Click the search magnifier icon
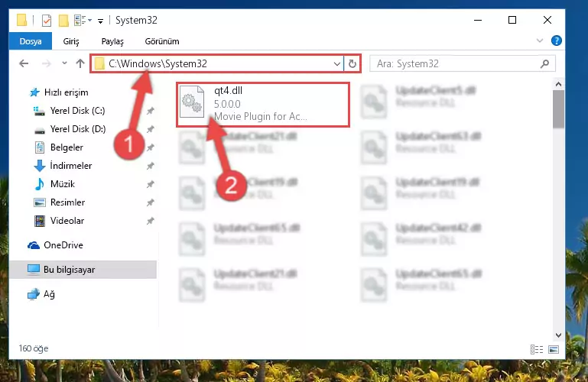 coord(545,64)
